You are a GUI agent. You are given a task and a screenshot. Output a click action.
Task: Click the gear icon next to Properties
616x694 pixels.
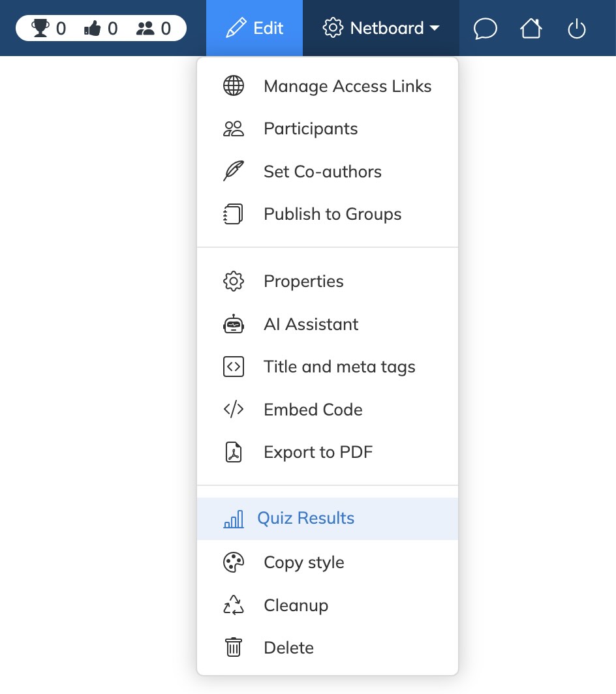tap(234, 281)
